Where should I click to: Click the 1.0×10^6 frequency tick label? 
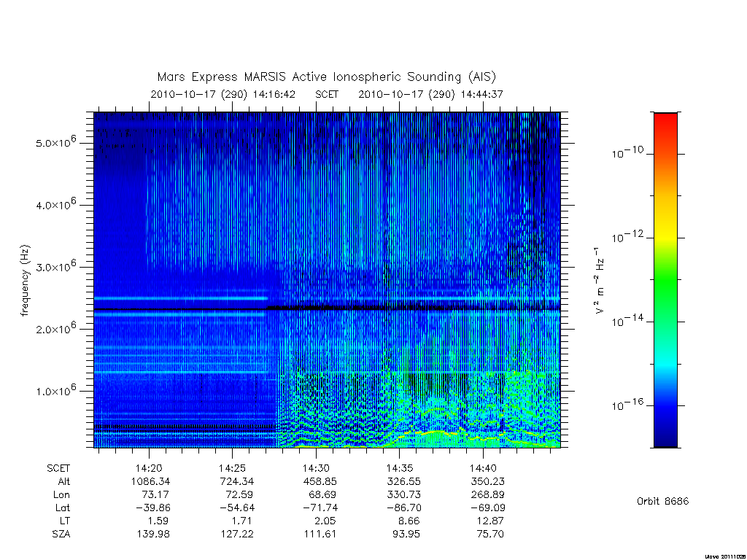tap(55, 391)
